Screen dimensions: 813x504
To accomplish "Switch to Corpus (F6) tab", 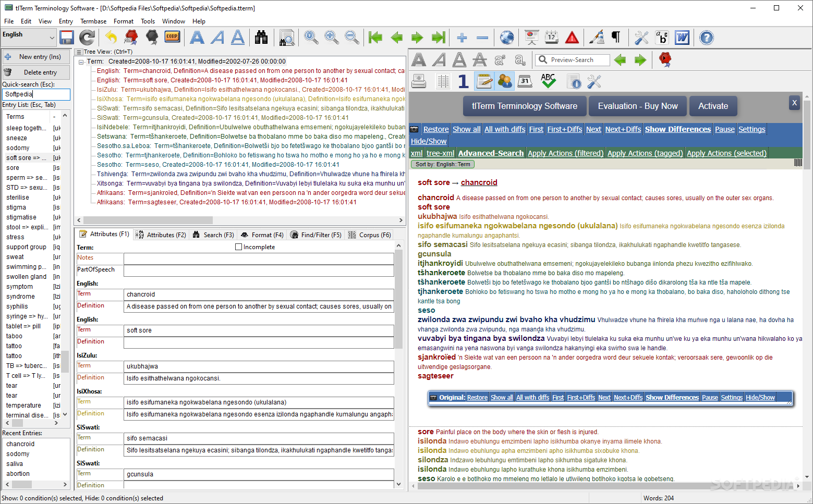I will 370,235.
